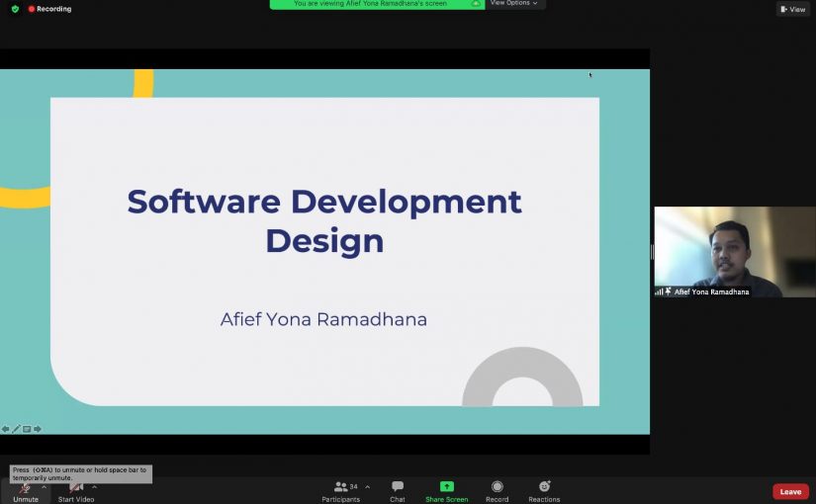The image size is (816, 504).
Task: Open audio options caret beside Unmute
Action: [x=45, y=487]
